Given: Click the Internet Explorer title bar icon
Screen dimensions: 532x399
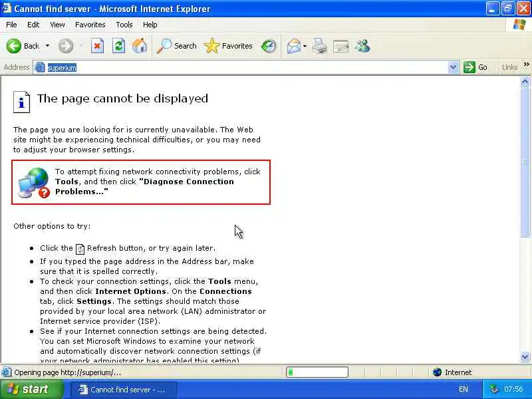Looking at the screenshot, I should pos(7,8).
